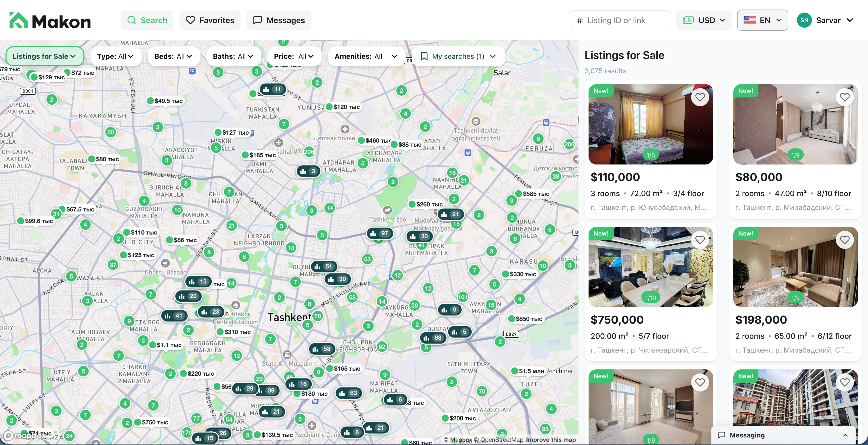Screen dimensions: 868x445
Task: Favorite the $110,000 listing heart icon
Action: point(700,97)
